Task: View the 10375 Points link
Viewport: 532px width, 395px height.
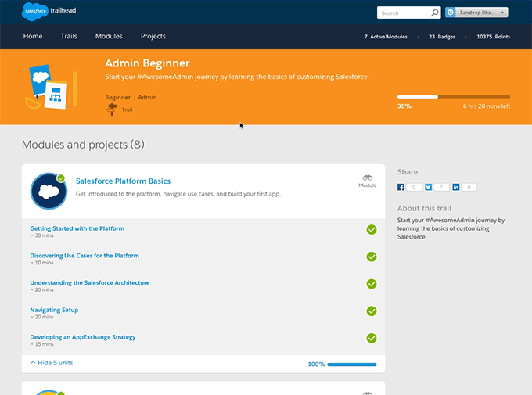Action: point(494,37)
